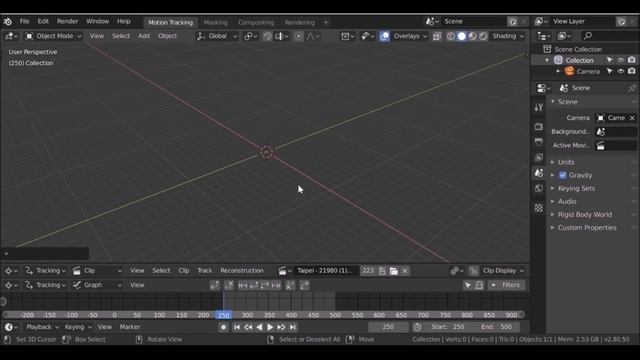Open the Clip Display dropdown
Viewport: 640px width, 360px height.
pyautogui.click(x=502, y=271)
